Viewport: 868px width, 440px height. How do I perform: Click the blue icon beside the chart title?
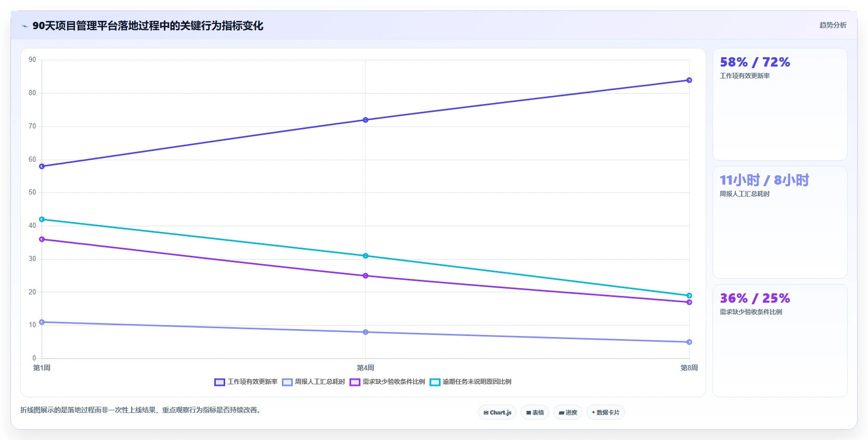(x=24, y=26)
